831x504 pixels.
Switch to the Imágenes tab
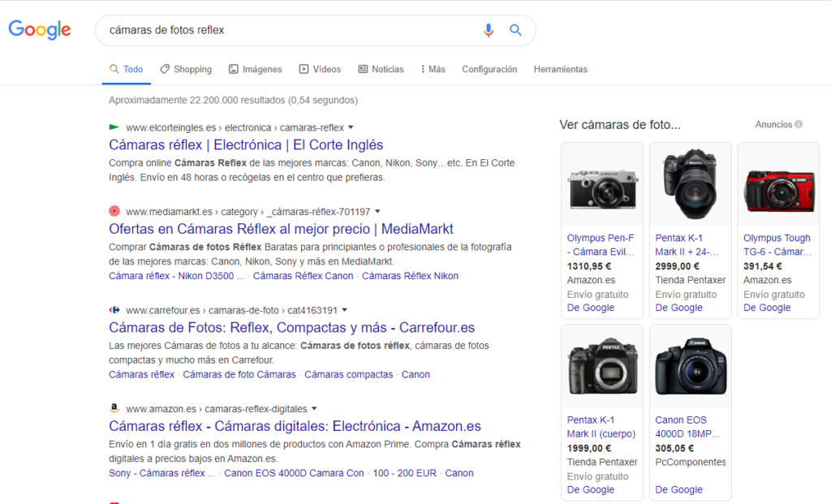256,70
